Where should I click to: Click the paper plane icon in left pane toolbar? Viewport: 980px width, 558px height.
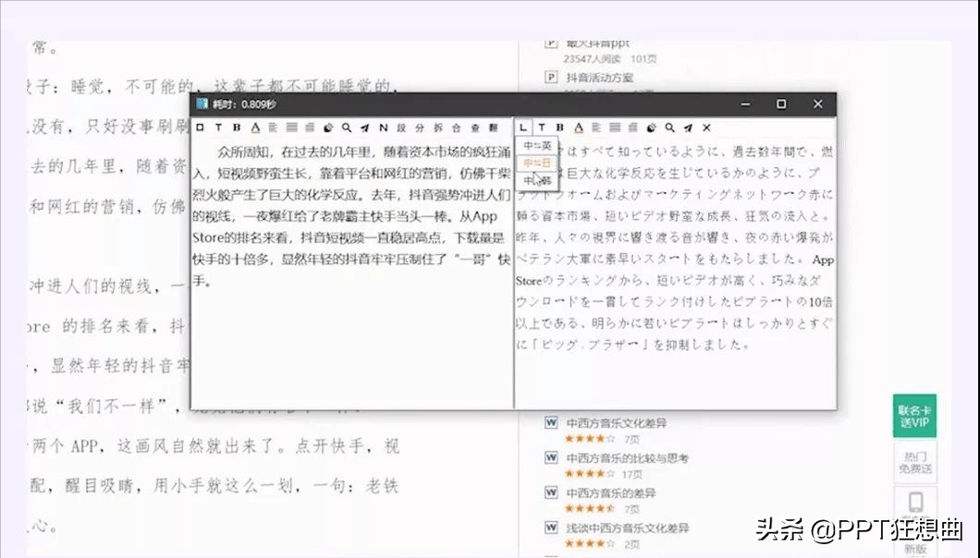[365, 127]
